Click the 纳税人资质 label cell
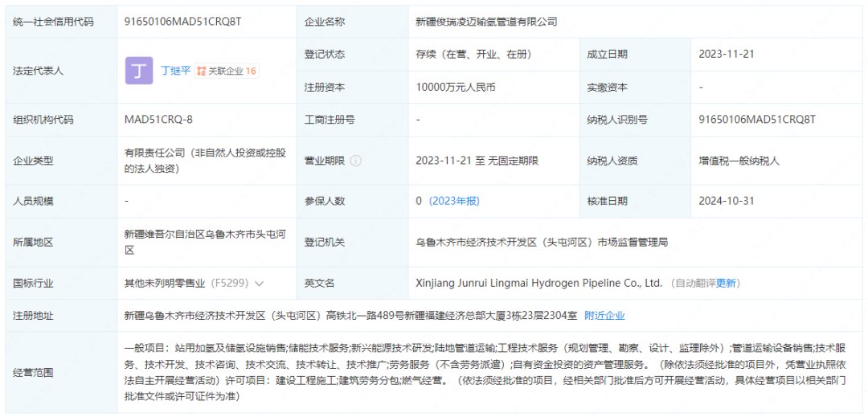Screen dimensions: 868x417 pyautogui.click(x=636, y=161)
